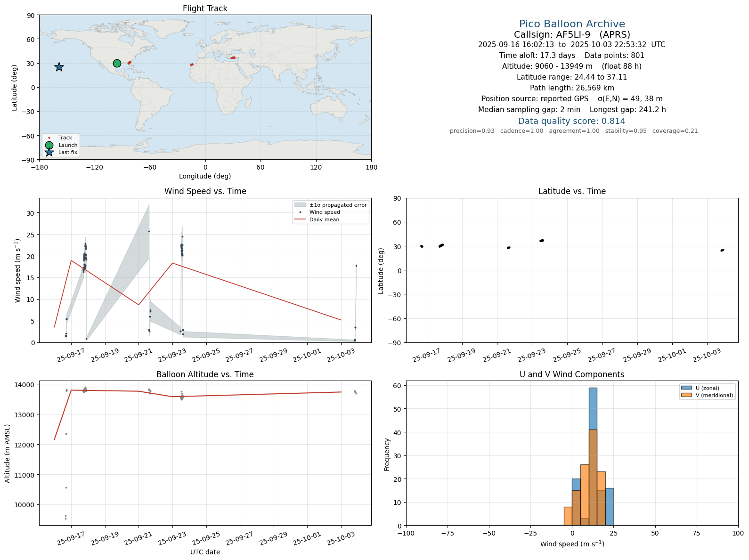The width and height of the screenshot is (749, 560).
Task: Click the 'V (meridional)' legend label
Action: (715, 395)
